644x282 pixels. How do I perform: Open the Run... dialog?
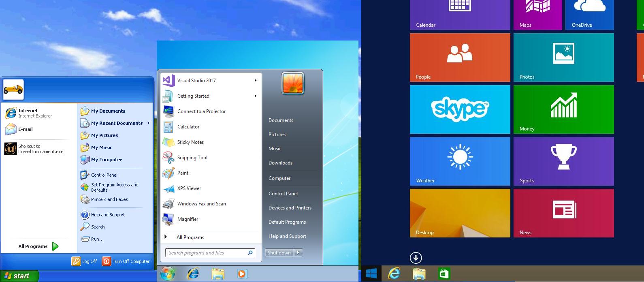point(92,239)
